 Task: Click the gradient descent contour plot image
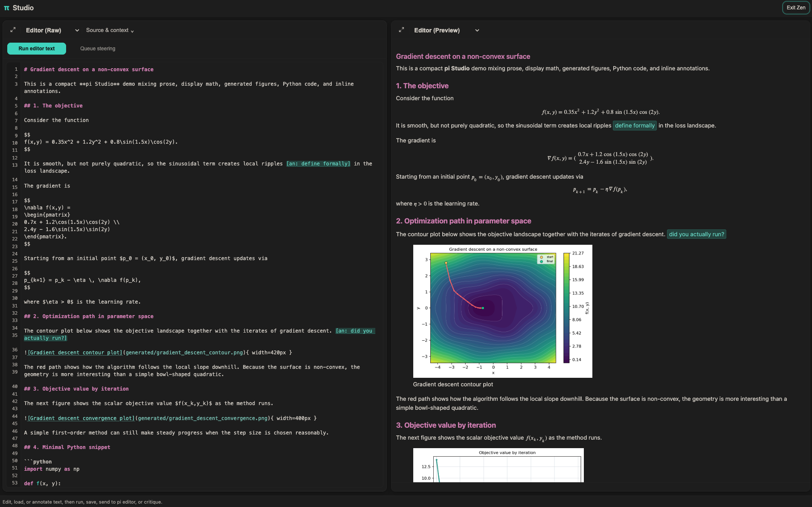point(502,311)
